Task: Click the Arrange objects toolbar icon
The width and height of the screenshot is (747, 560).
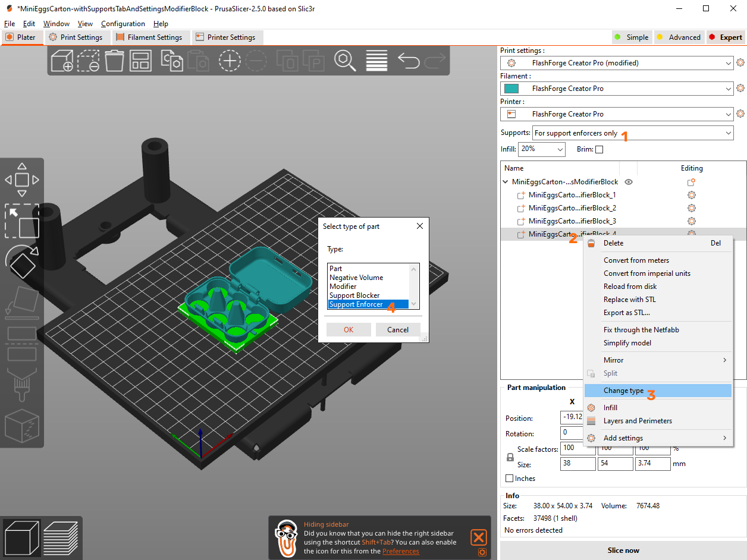Action: point(140,61)
